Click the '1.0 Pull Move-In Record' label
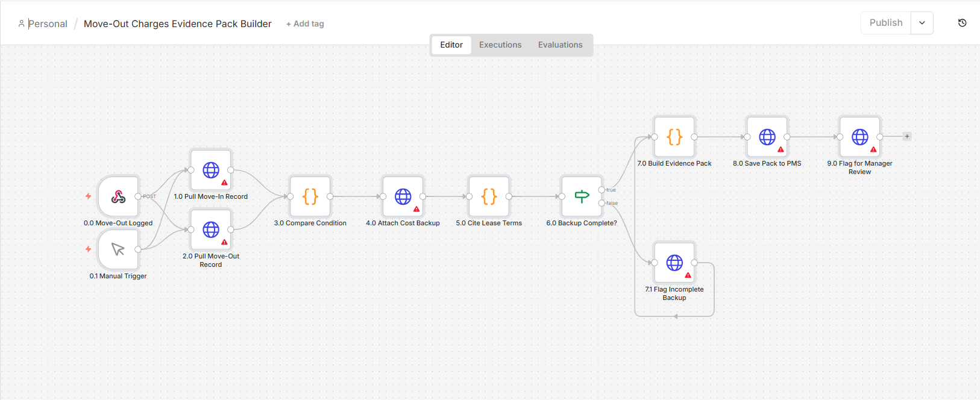 tap(211, 196)
